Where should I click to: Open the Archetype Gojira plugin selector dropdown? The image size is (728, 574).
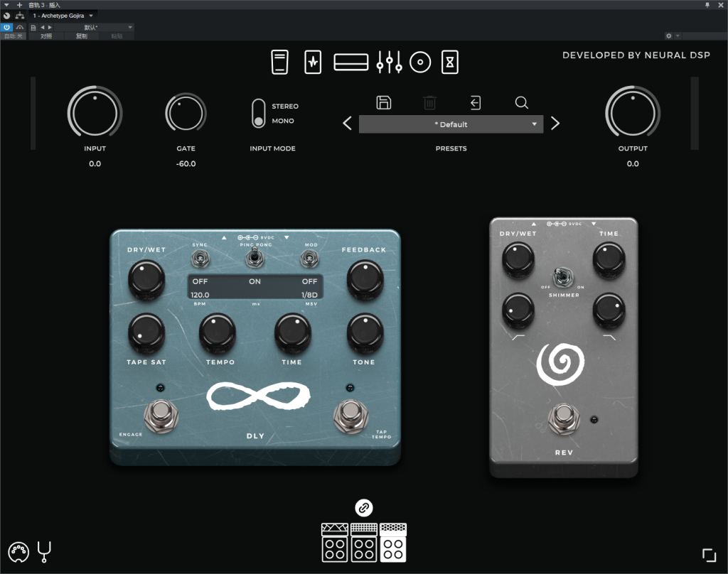click(x=63, y=16)
